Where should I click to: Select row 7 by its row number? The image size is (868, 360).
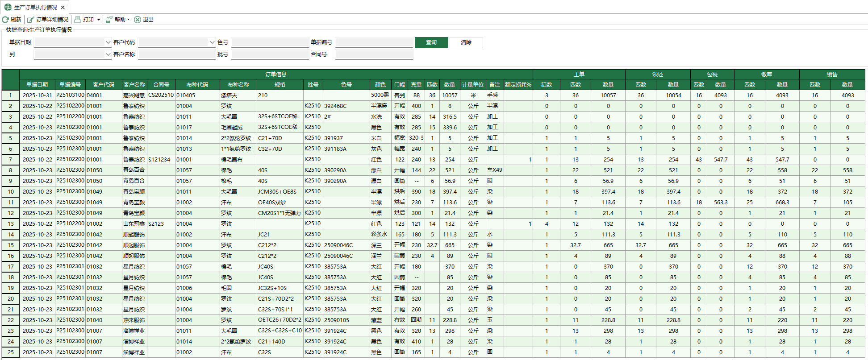point(11,160)
